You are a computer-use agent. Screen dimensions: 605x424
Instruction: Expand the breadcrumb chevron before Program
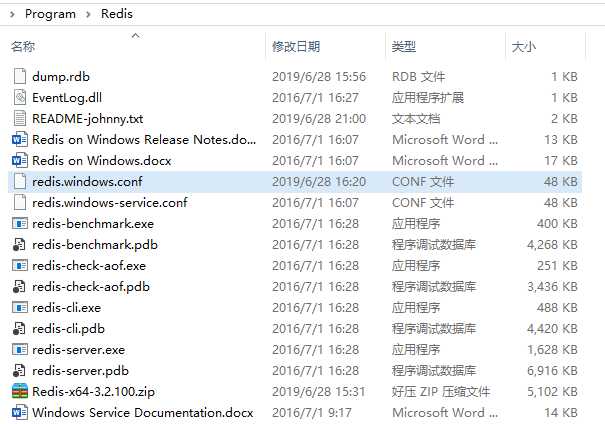(12, 14)
